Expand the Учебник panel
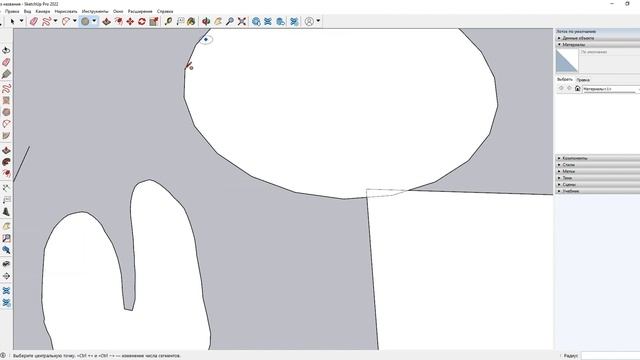Viewport: 640px width, 360px height. point(598,191)
